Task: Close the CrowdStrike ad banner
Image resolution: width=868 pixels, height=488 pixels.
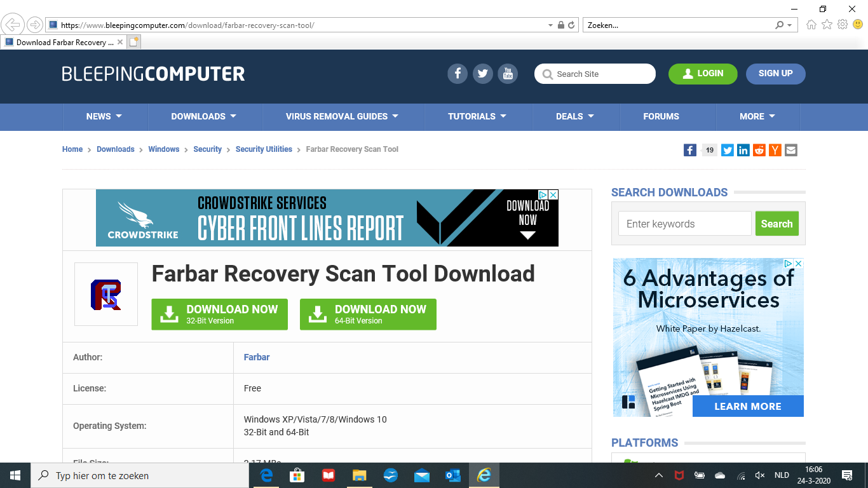Action: (x=553, y=194)
